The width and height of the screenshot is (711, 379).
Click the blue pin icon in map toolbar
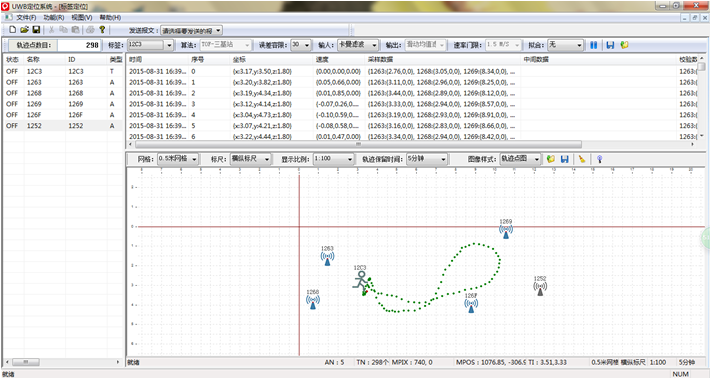point(599,159)
